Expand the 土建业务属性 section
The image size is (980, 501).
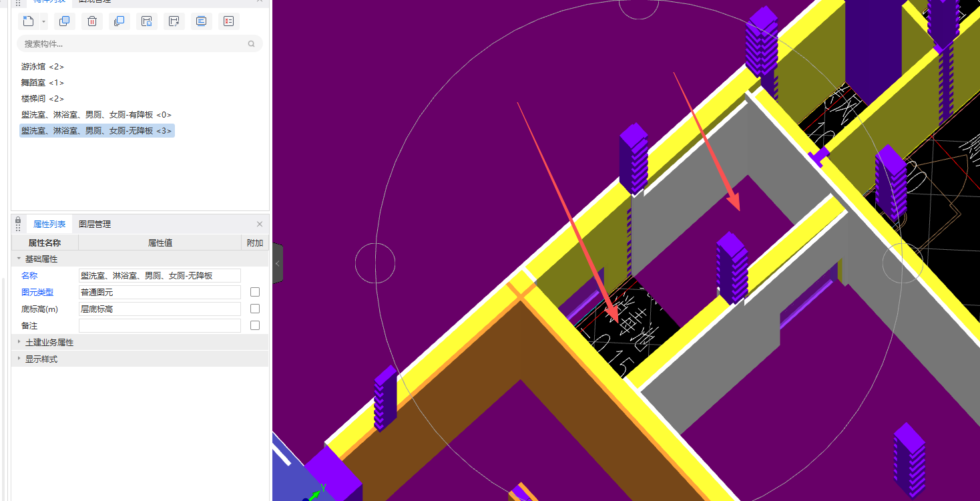coord(19,342)
